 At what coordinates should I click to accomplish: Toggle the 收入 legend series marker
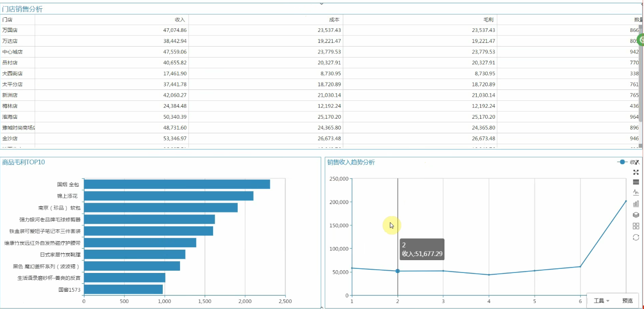point(623,162)
